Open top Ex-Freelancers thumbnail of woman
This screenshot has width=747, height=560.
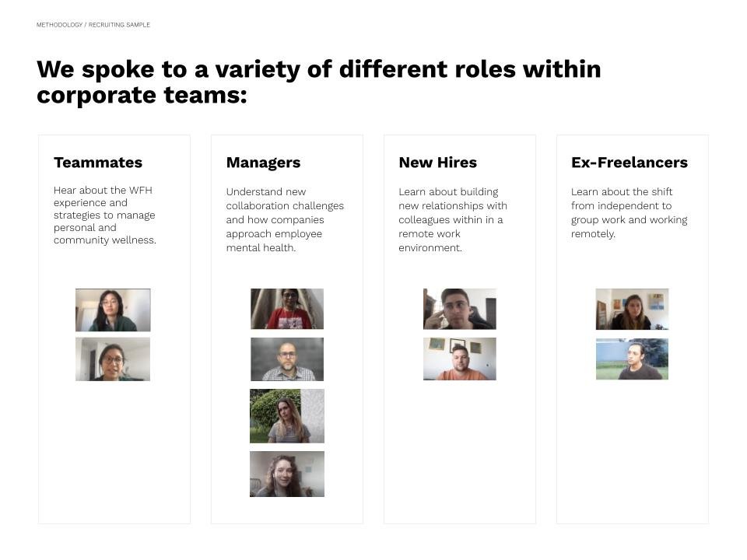point(632,309)
